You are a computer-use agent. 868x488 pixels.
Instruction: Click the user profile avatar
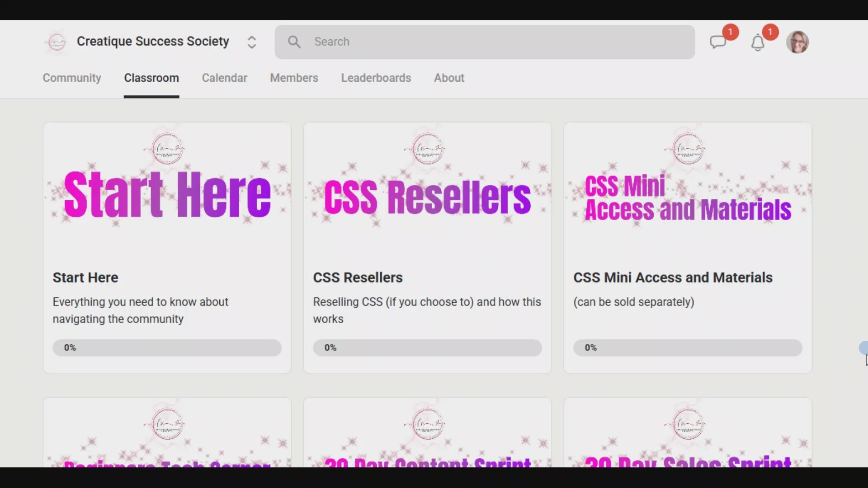[x=797, y=42]
